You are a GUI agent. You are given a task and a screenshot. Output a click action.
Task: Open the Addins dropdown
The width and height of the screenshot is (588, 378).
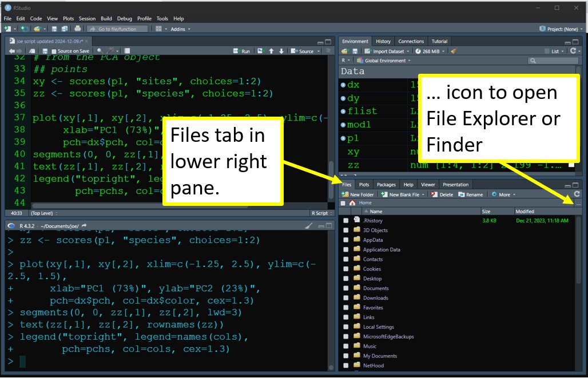(180, 29)
